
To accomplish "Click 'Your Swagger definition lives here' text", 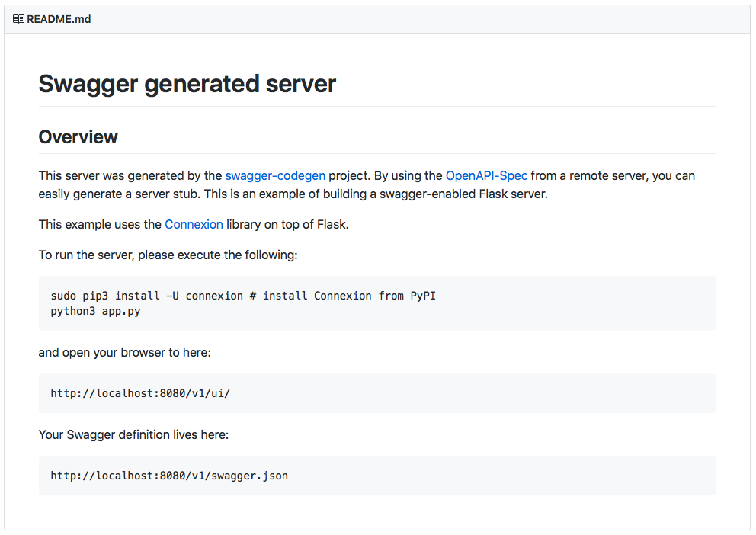I will tap(133, 434).
